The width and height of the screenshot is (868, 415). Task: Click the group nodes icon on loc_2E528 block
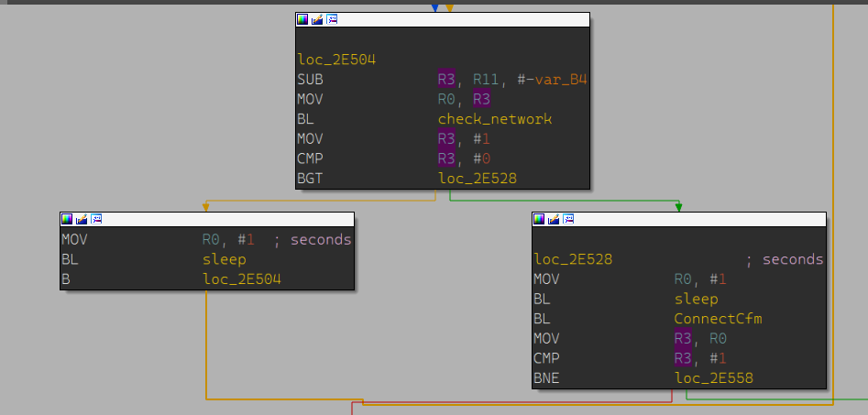568,219
